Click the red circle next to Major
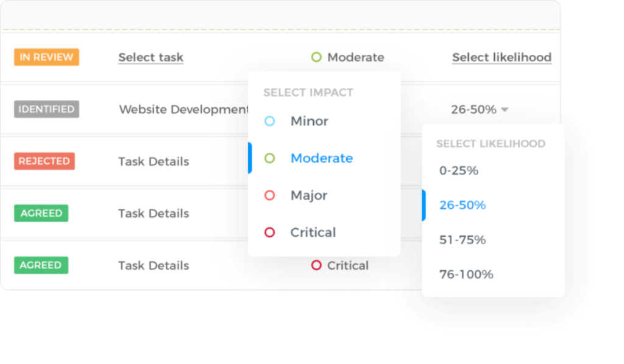 [271, 195]
